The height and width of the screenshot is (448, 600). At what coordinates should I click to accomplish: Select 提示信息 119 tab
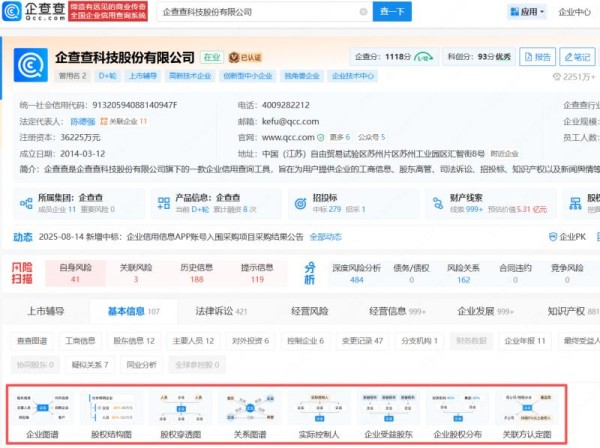[x=257, y=273]
